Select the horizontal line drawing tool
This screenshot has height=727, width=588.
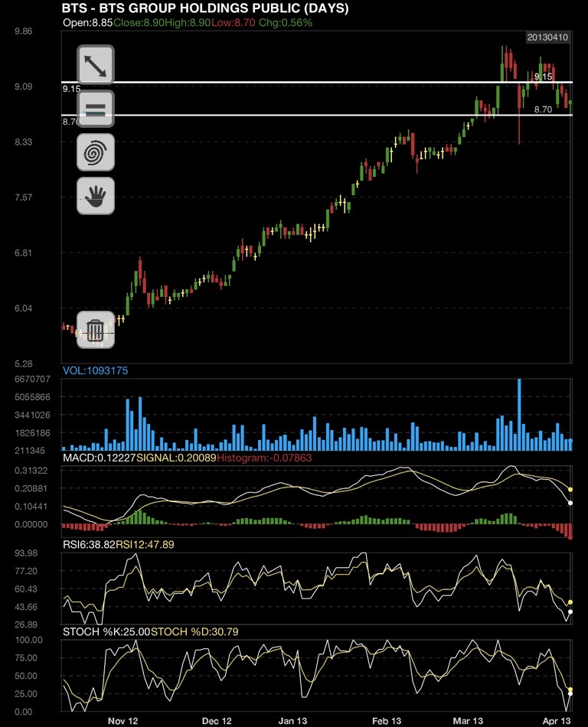coord(96,109)
